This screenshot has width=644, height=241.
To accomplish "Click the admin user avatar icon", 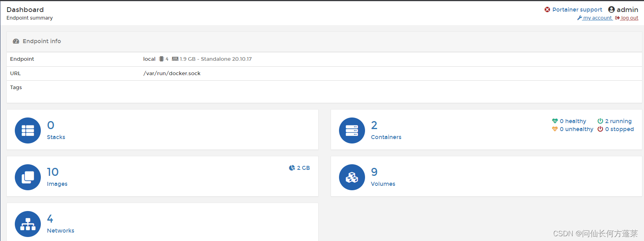I will (611, 10).
